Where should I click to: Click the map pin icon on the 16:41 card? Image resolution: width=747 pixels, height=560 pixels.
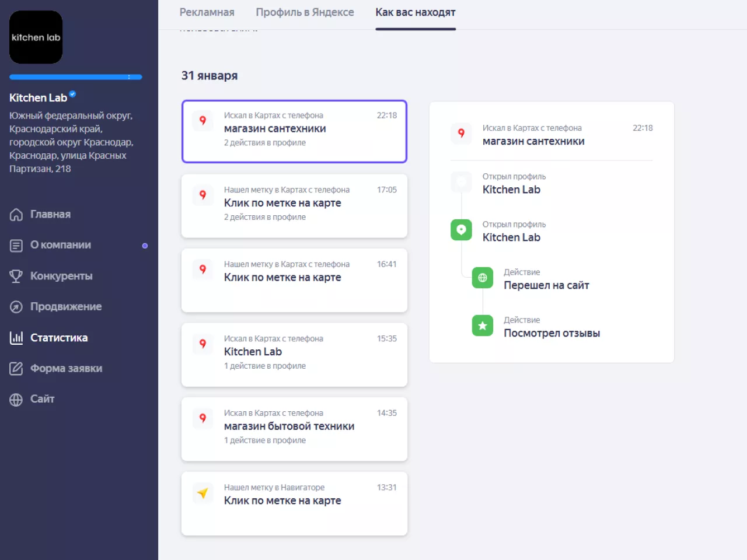point(203,269)
